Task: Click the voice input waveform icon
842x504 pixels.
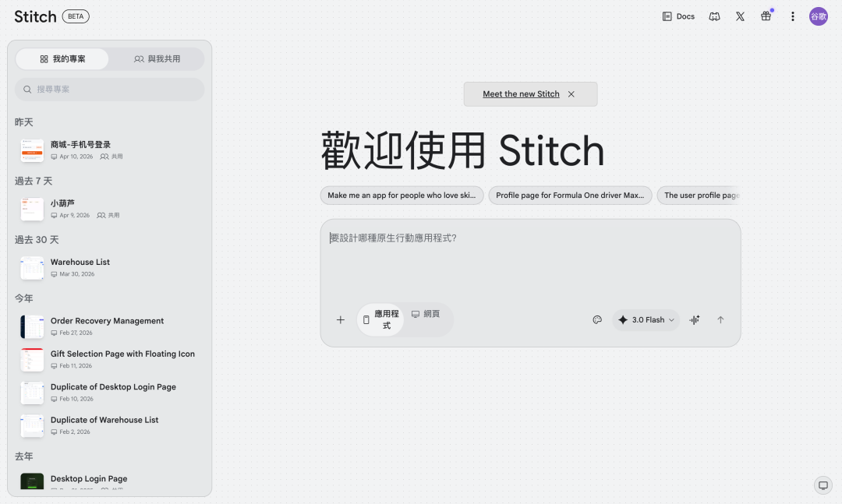Action: pyautogui.click(x=695, y=320)
